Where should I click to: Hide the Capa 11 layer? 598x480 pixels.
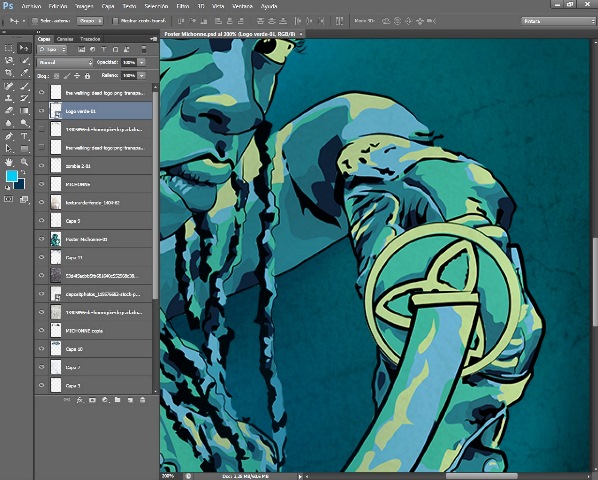click(41, 257)
